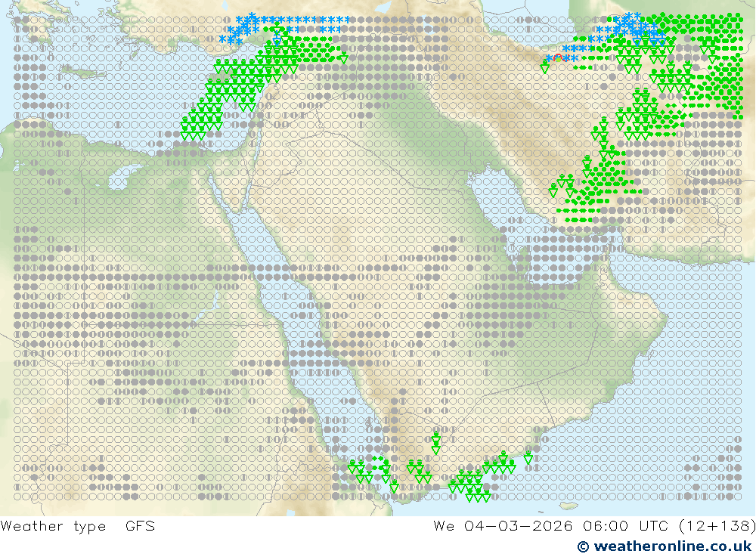Click the weatheronline.co.uk copyright text
This screenshot has height=554, width=756.
tap(665, 546)
